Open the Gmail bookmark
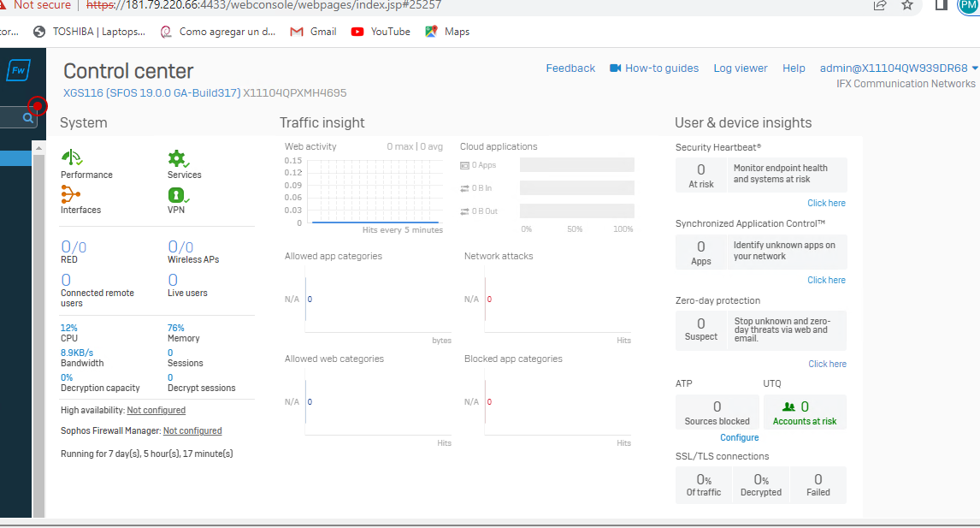This screenshot has width=980, height=528. click(313, 32)
